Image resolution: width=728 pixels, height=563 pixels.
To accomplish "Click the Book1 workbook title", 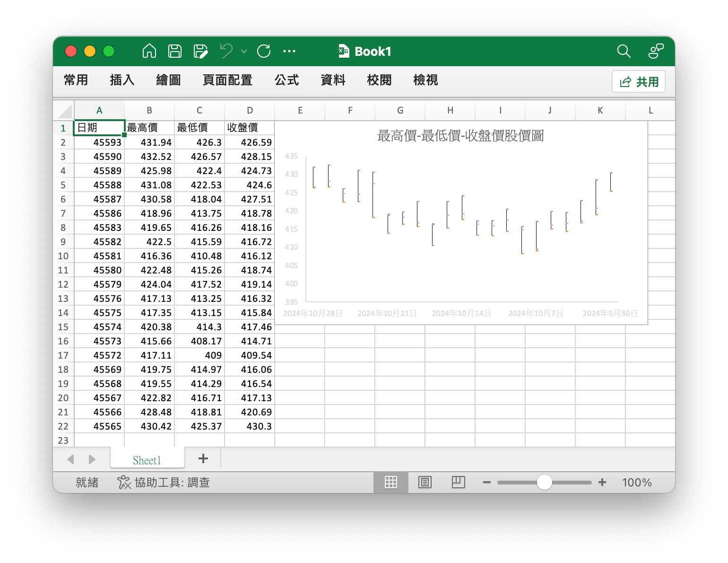I will pos(373,51).
